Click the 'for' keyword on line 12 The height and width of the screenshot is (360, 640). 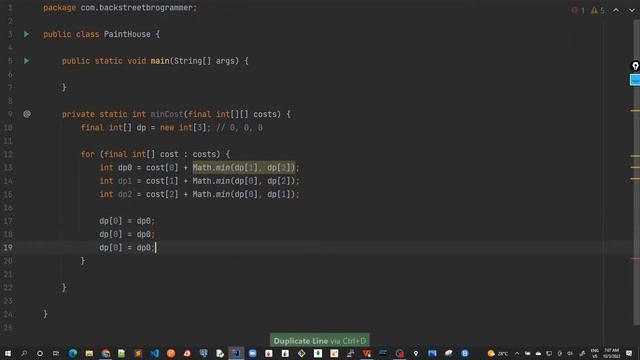point(87,154)
